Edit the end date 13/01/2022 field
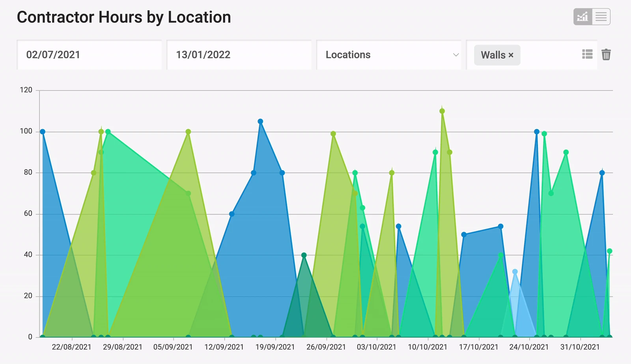 pos(239,55)
